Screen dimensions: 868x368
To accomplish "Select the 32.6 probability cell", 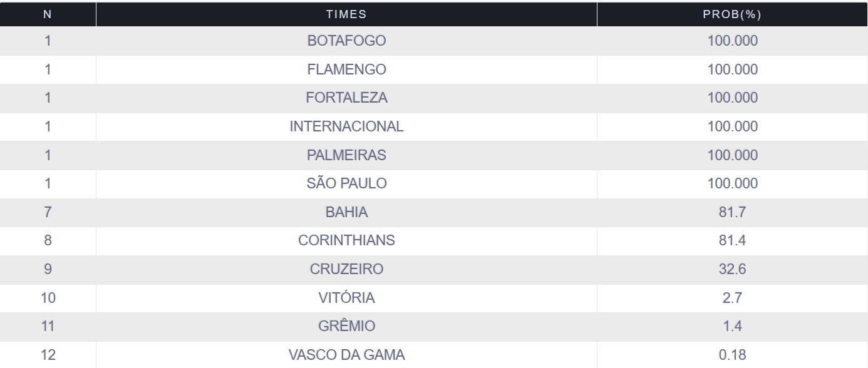I will pyautogui.click(x=732, y=269).
